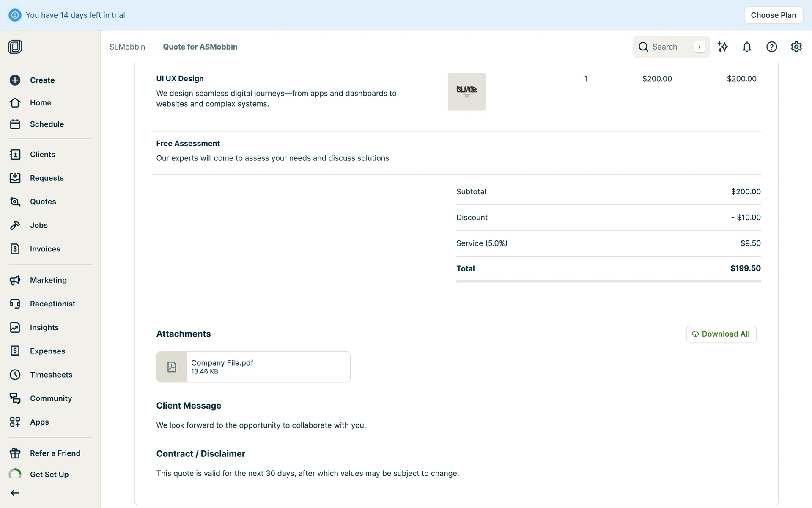The width and height of the screenshot is (812, 508).
Task: Click the Jobber logo icon
Action: point(15,47)
